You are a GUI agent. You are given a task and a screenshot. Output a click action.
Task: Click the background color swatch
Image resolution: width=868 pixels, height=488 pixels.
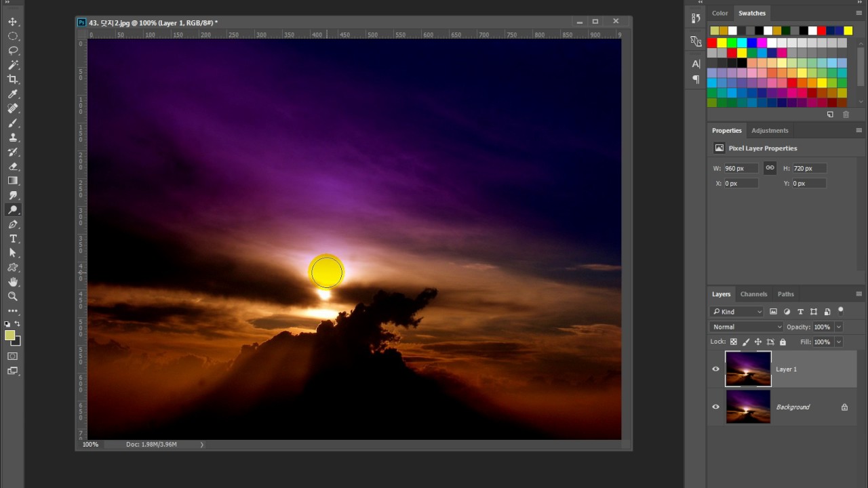[17, 342]
